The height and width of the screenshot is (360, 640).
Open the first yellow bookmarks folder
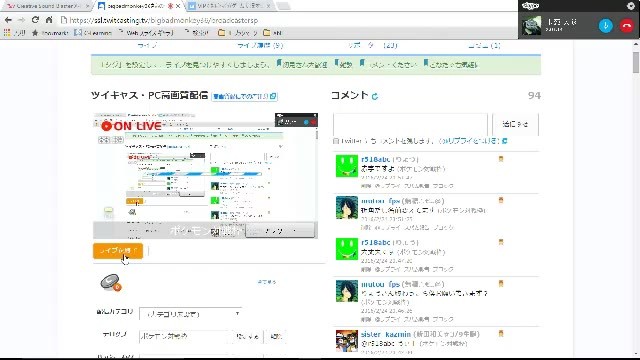238,33
